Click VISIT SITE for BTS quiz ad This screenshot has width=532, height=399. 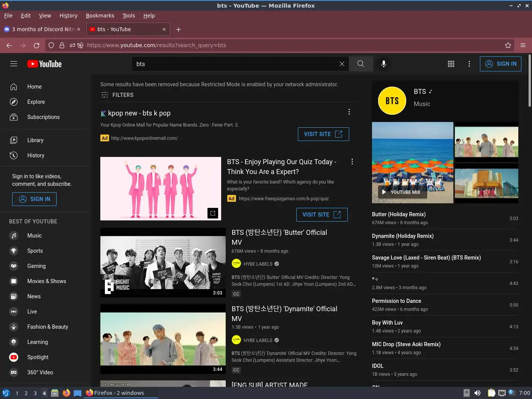322,215
